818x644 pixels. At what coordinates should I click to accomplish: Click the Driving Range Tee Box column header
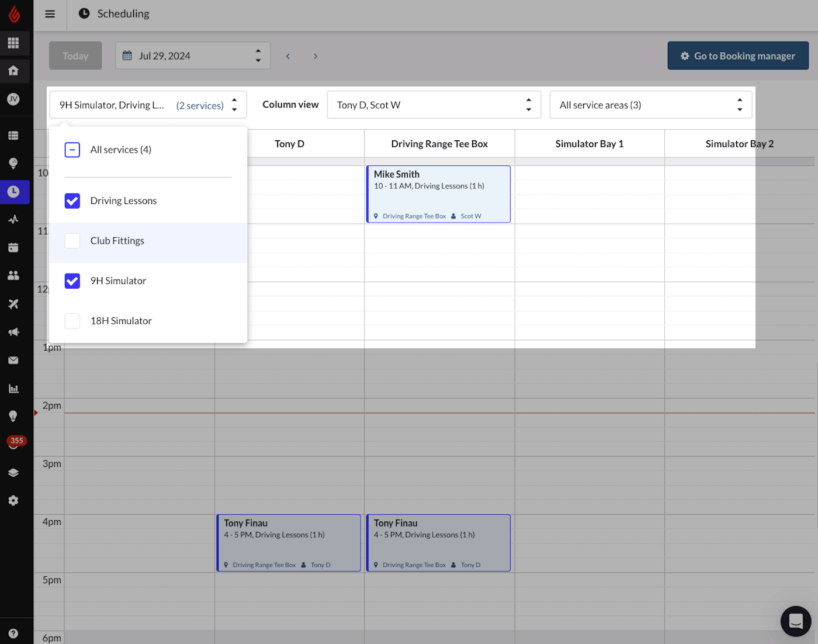(x=439, y=144)
